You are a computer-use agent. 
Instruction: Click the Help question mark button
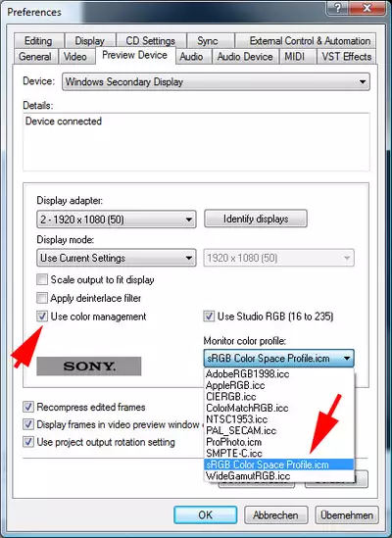click(337, 8)
